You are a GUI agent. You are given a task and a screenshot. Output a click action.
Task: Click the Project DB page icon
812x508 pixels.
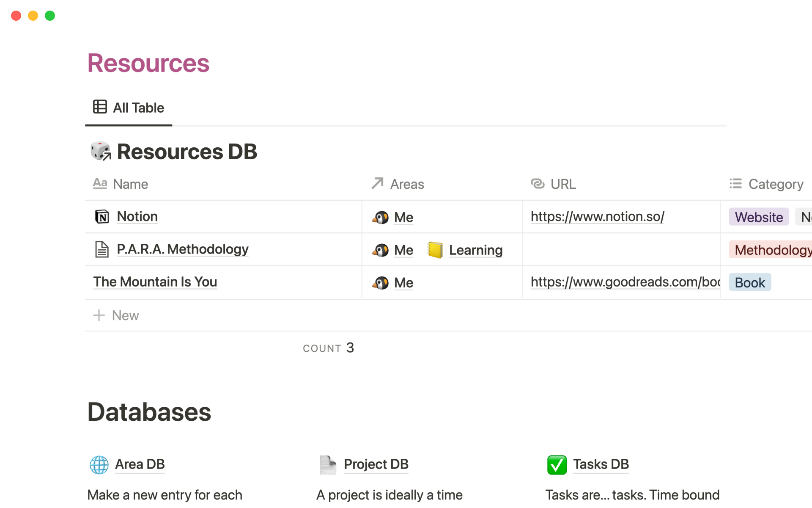coord(328,465)
